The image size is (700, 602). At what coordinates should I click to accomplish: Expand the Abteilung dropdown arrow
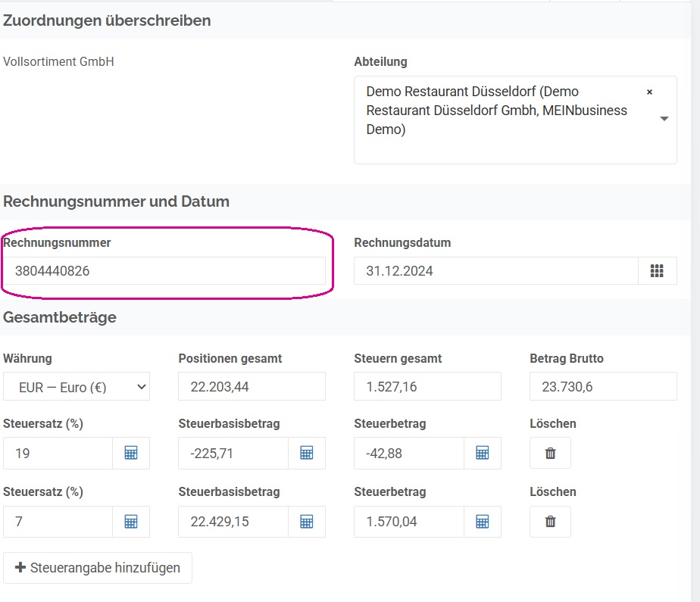(x=664, y=119)
